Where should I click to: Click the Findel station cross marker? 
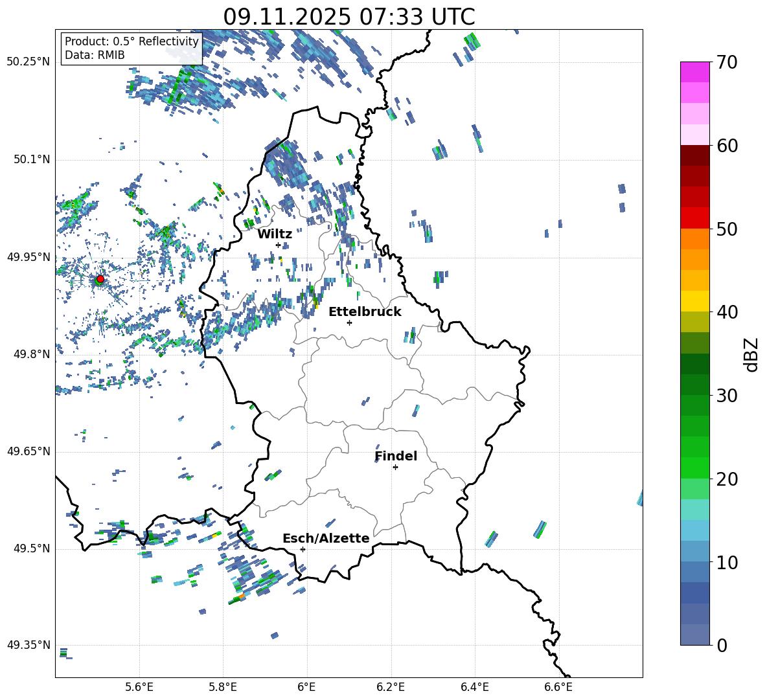(x=395, y=468)
